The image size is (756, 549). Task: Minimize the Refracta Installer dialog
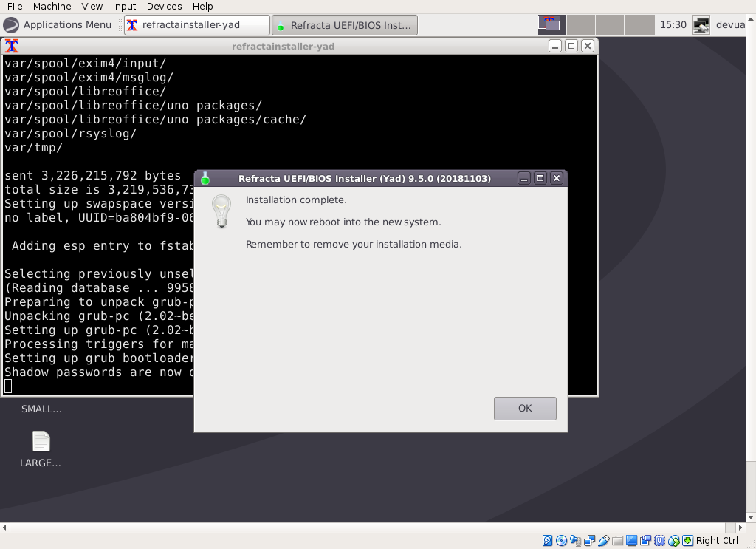point(524,179)
